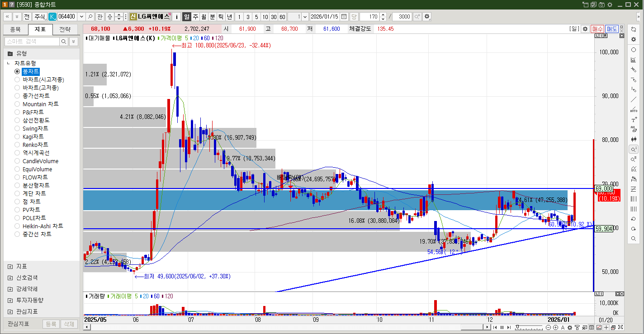Viewport: 644px width, 334px height.
Task: Toggle the magnifier info tool
Action: coord(634,149)
